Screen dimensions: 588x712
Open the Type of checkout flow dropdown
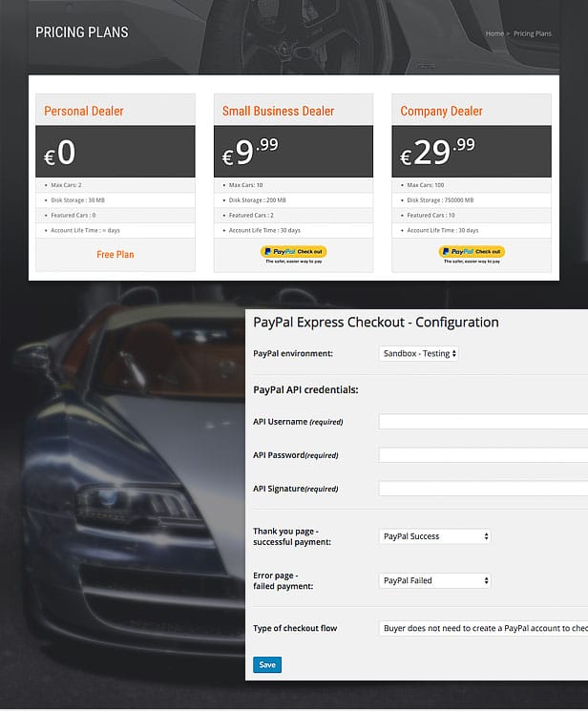coord(483,628)
